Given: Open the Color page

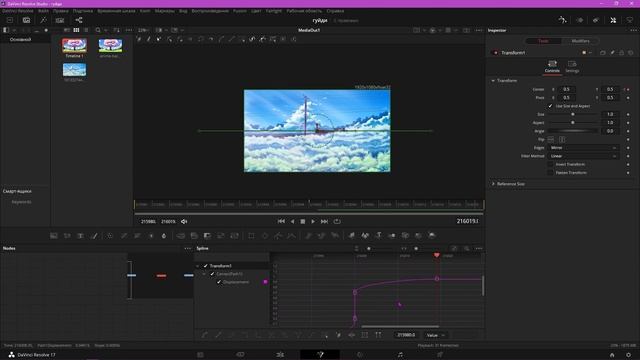Looking at the screenshot, I should [360, 355].
